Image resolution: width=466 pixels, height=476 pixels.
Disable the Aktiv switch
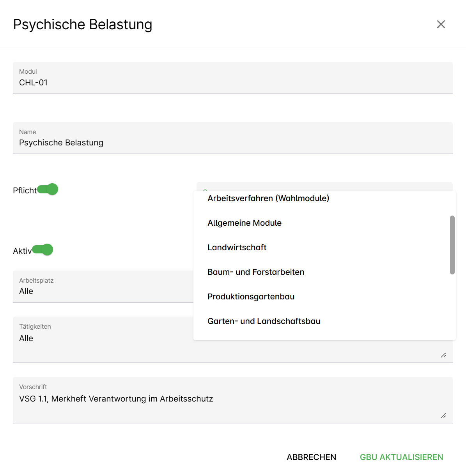[43, 250]
